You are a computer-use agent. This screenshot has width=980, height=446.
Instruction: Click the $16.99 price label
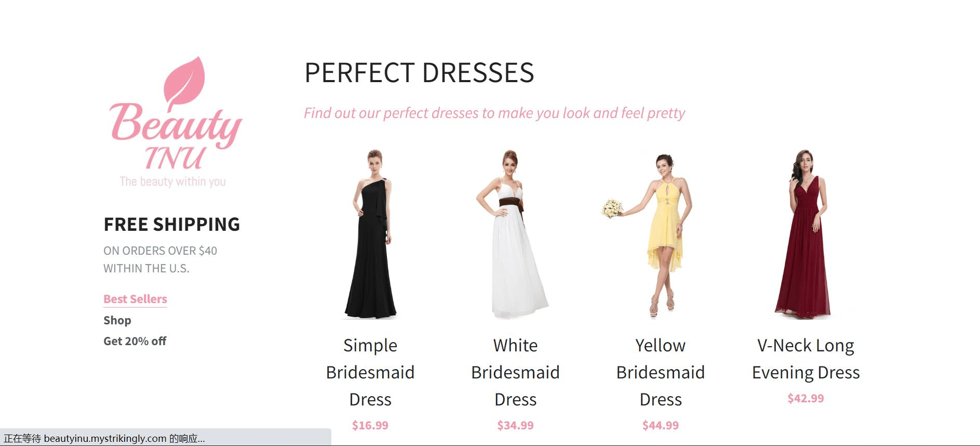coord(370,425)
